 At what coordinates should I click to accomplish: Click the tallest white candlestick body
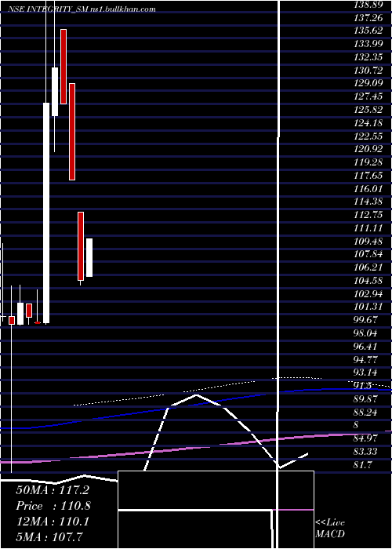point(46,213)
